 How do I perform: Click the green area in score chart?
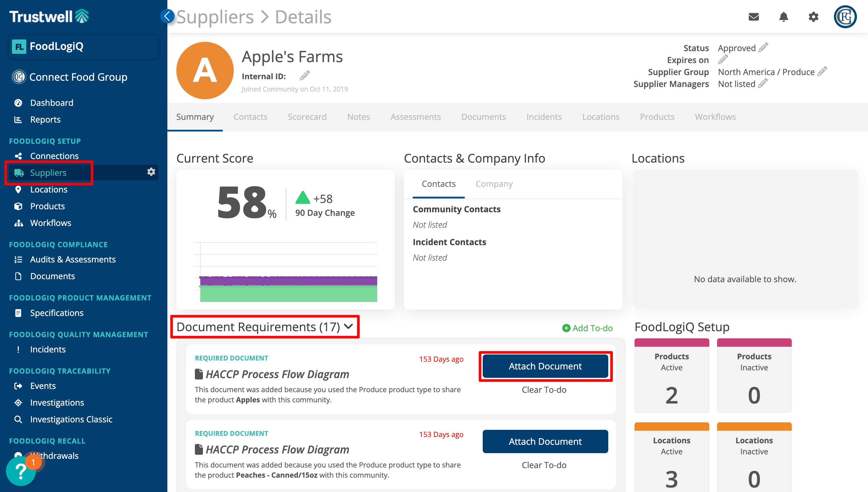click(288, 294)
